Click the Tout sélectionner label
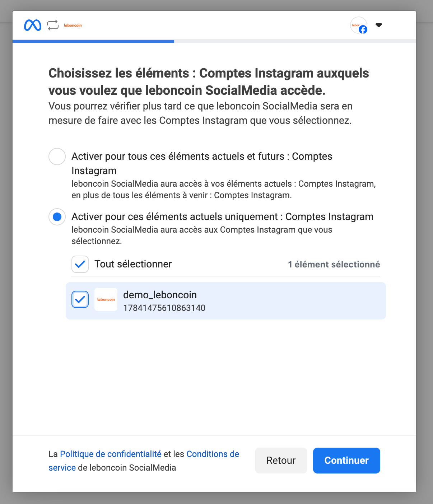Screen dimensions: 433x504 [x=133, y=264]
